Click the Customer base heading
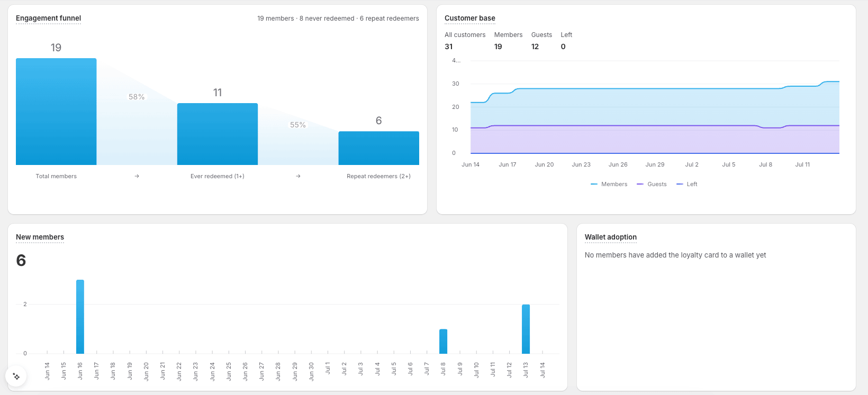Viewport: 868px width, 395px height. (x=470, y=18)
